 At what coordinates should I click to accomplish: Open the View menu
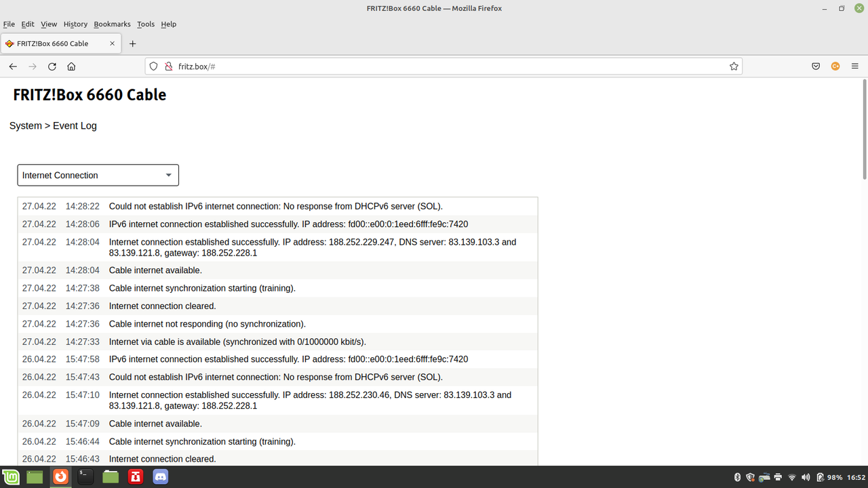49,24
